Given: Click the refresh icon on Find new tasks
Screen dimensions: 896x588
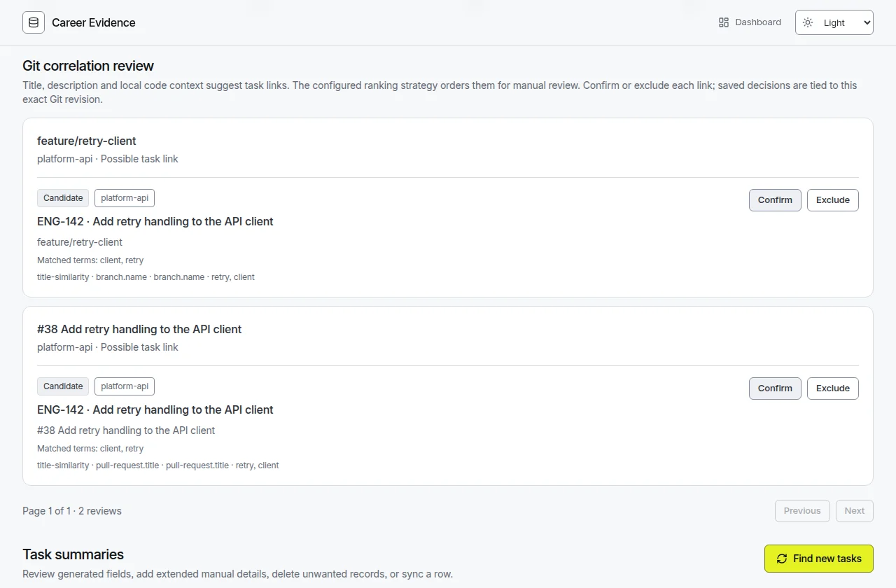Looking at the screenshot, I should [782, 559].
